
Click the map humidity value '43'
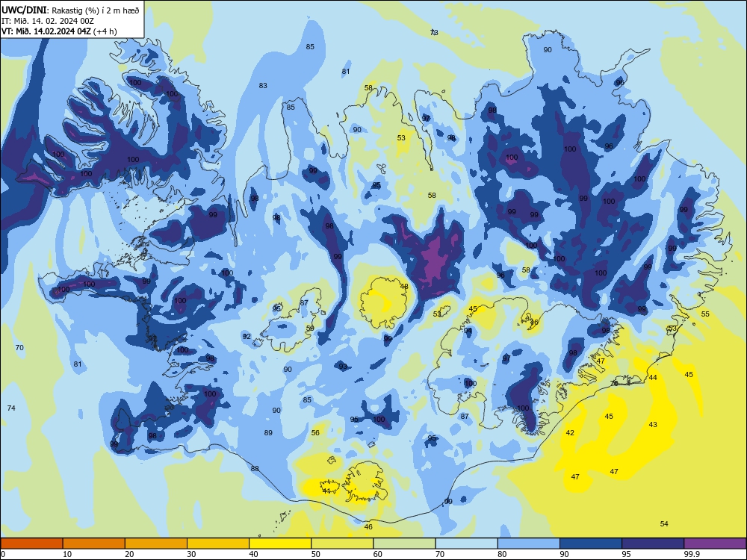653,424
